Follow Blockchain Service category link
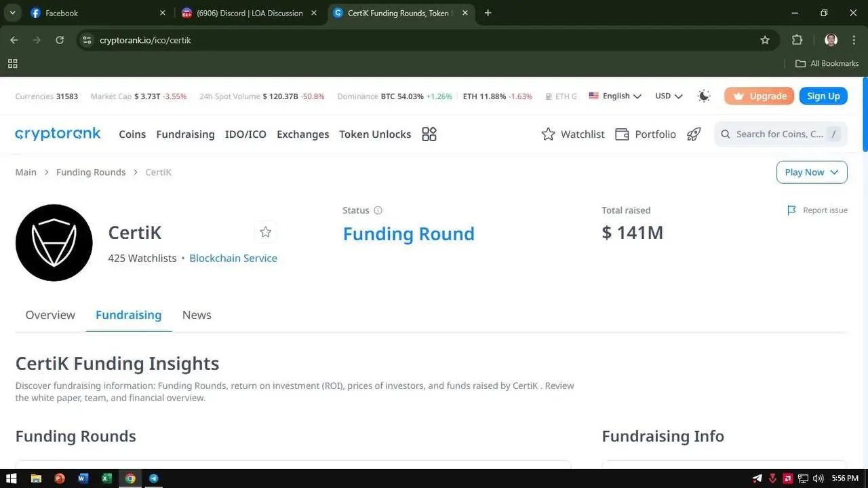 233,258
